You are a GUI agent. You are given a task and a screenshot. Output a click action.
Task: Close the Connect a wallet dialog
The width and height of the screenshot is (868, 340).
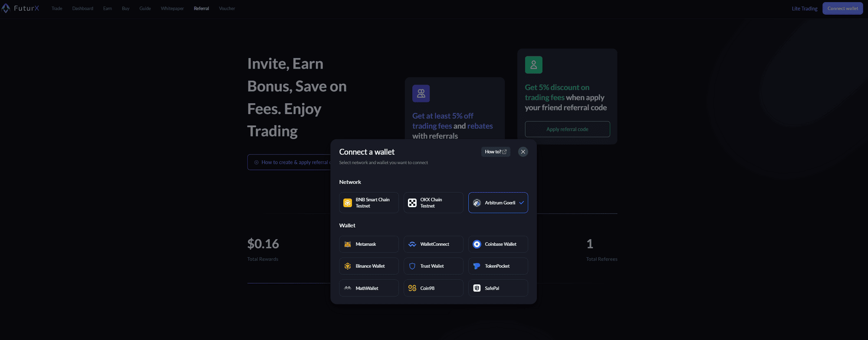coord(523,152)
